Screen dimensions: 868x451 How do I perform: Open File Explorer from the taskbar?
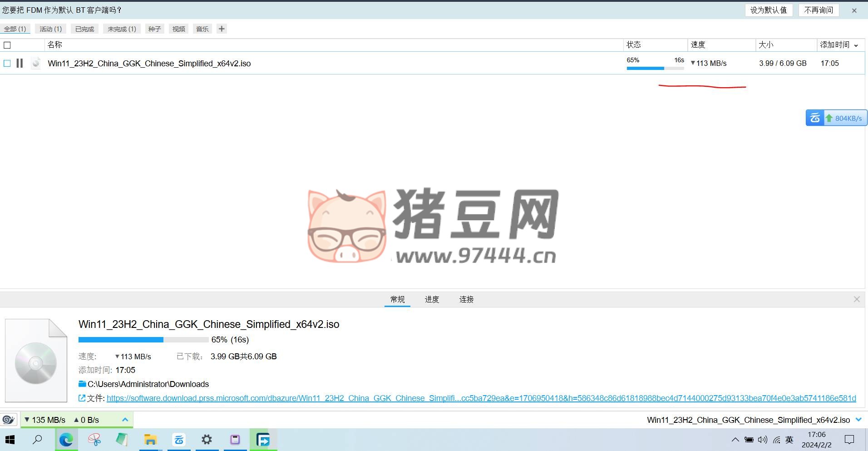click(x=150, y=440)
